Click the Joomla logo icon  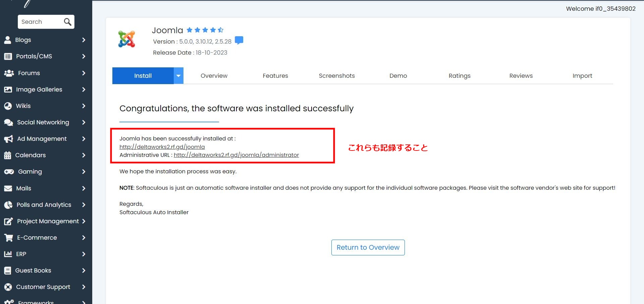pos(126,39)
